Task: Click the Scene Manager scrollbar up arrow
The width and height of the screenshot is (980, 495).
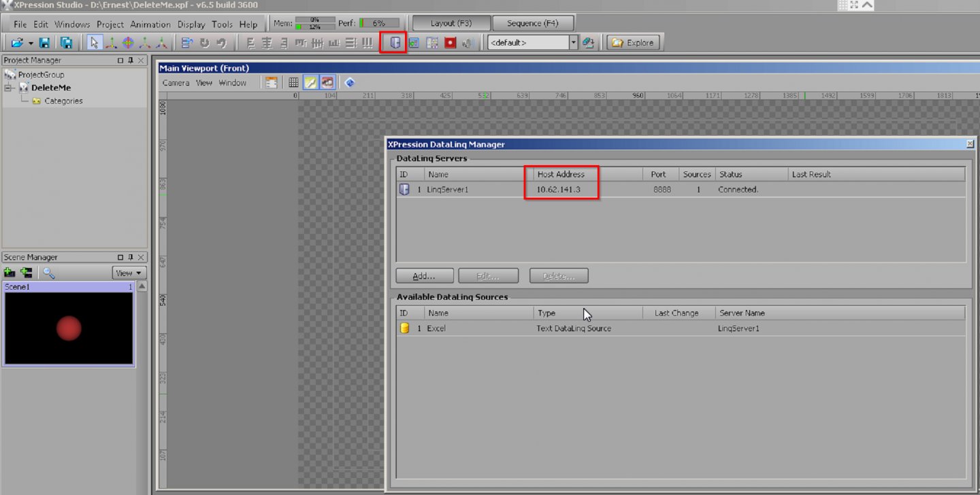Action: point(142,286)
